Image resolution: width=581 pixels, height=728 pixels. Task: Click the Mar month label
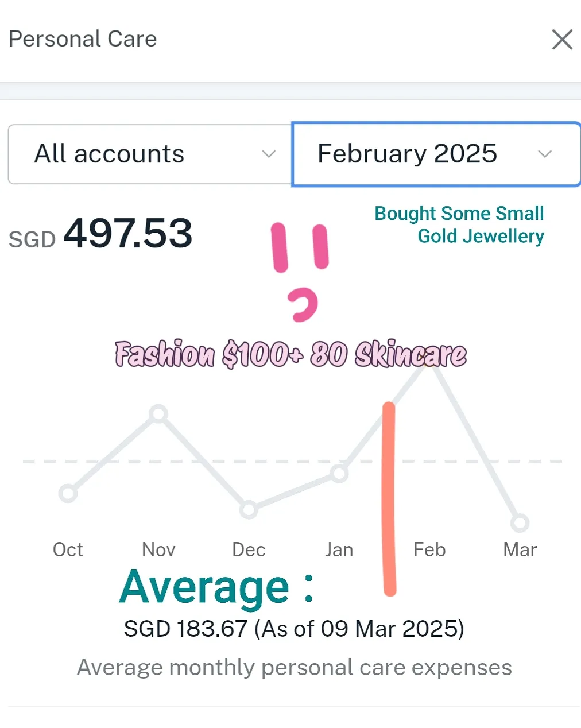(x=520, y=549)
